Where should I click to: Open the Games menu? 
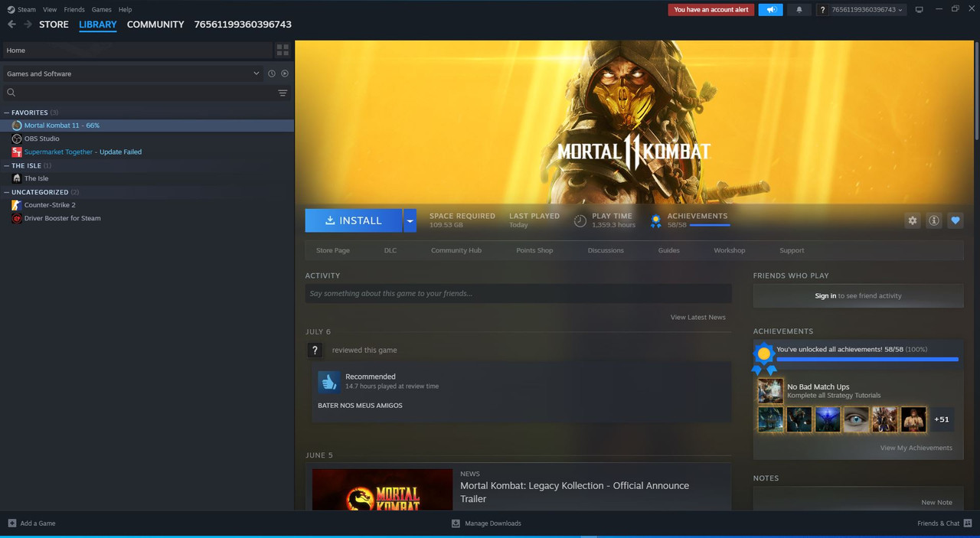pyautogui.click(x=101, y=10)
